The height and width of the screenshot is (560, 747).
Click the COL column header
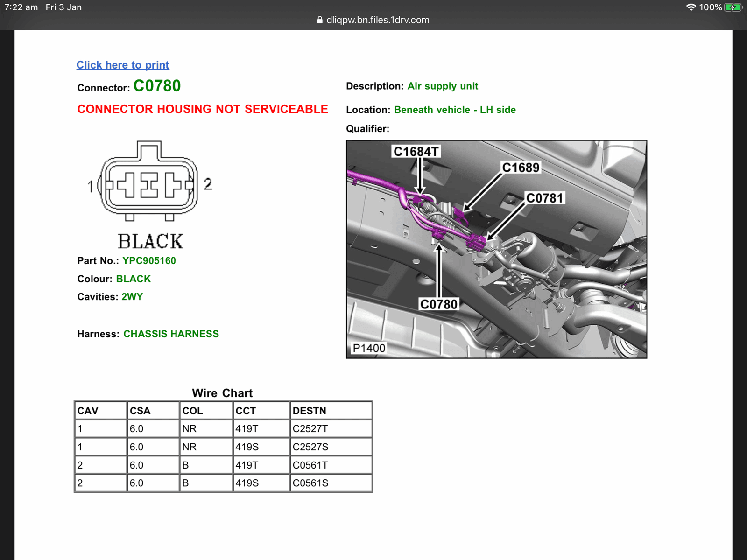tap(206, 411)
